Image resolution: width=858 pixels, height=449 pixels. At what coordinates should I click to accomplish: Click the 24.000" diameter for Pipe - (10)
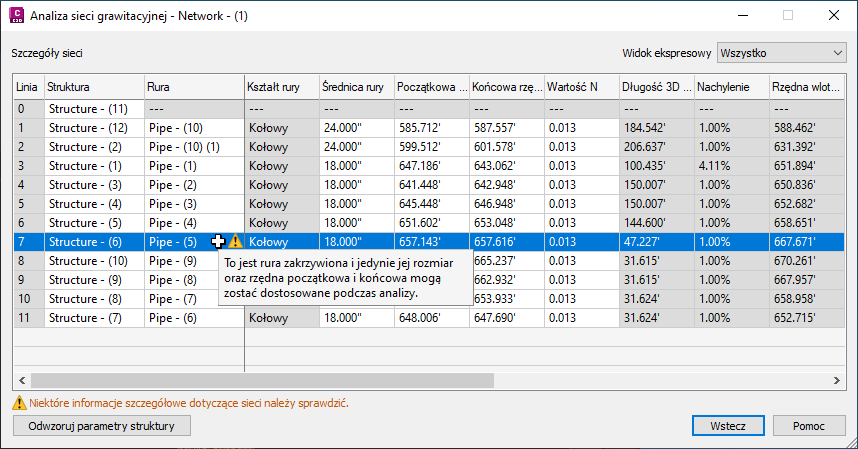(x=357, y=128)
